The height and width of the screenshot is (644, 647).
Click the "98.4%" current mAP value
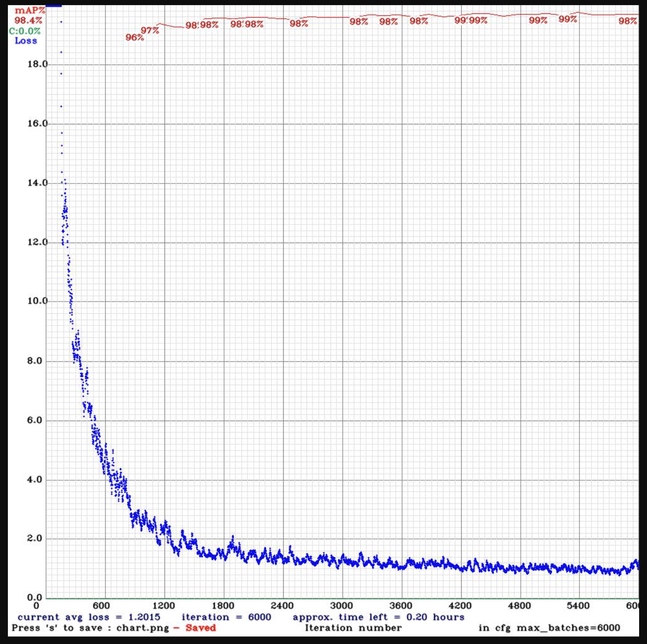click(x=28, y=20)
